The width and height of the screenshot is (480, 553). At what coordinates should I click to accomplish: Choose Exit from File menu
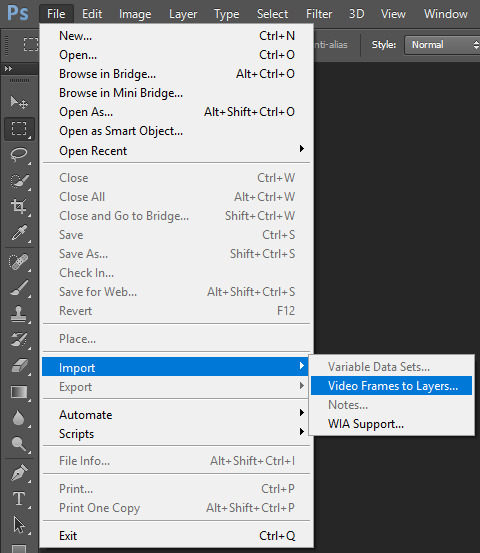pos(176,536)
